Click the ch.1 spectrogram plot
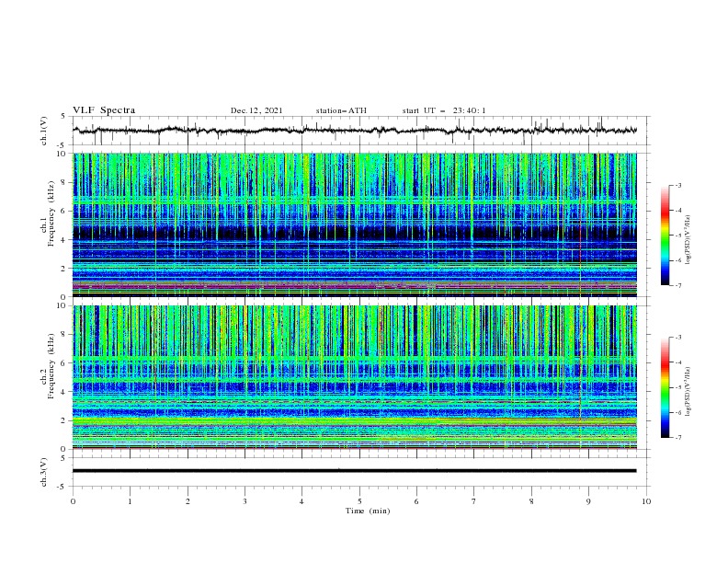728x563 pixels. click(355, 224)
